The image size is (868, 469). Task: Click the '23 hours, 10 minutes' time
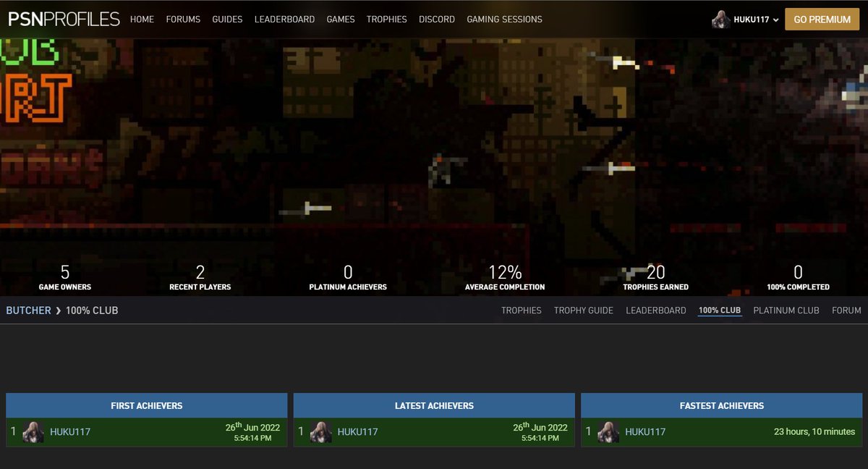click(x=814, y=431)
